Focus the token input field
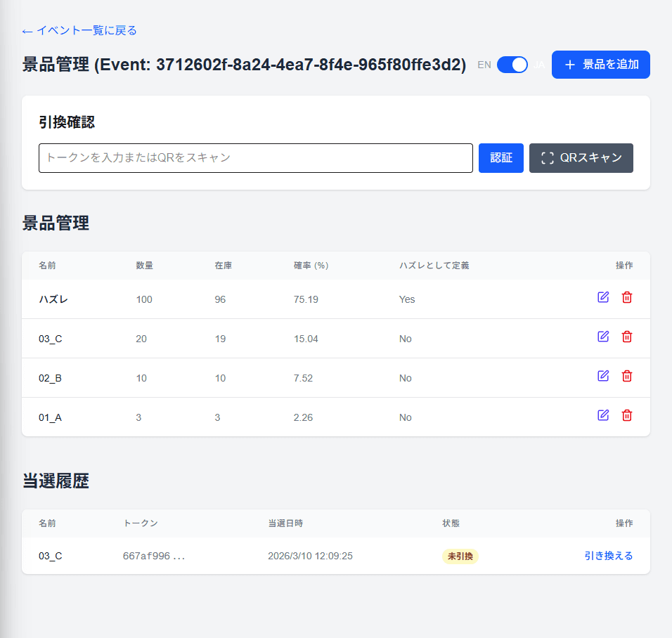672x638 pixels. 255,158
